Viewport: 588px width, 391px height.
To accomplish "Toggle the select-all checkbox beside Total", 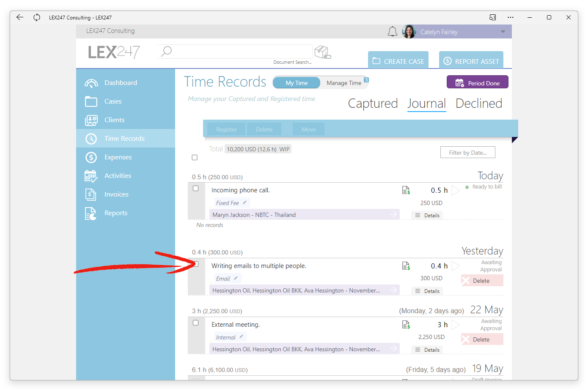I will [195, 158].
